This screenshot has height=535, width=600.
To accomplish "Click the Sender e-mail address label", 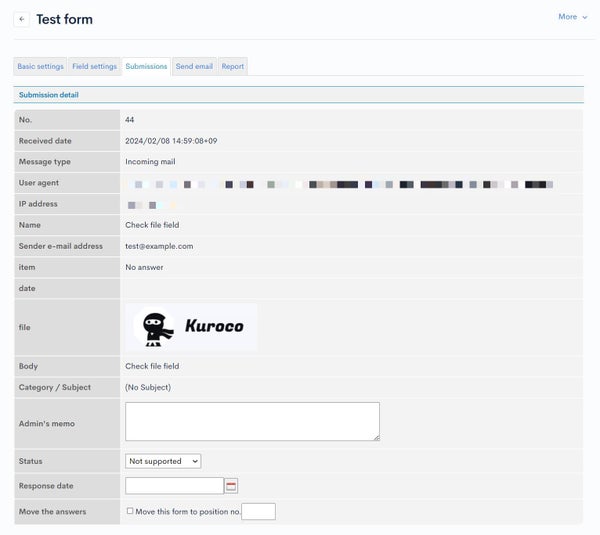I will pos(60,246).
